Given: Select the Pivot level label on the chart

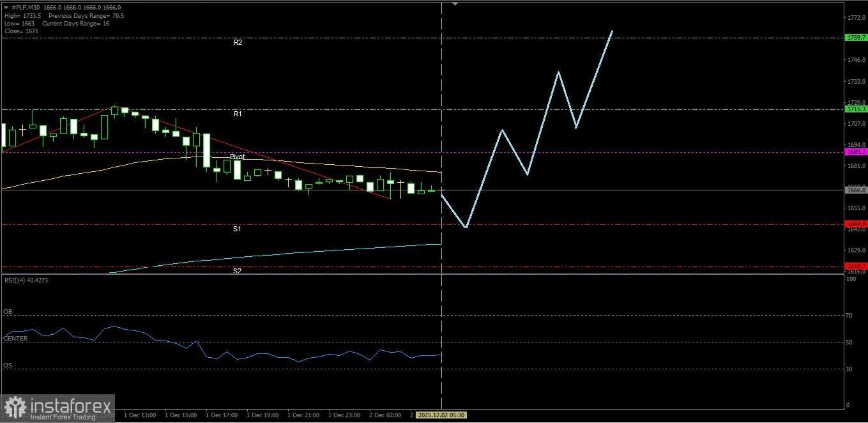Looking at the screenshot, I should [x=237, y=157].
